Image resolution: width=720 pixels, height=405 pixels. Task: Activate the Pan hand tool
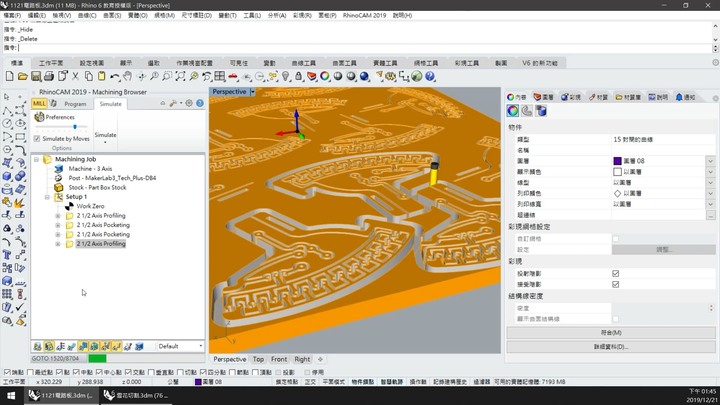128,76
